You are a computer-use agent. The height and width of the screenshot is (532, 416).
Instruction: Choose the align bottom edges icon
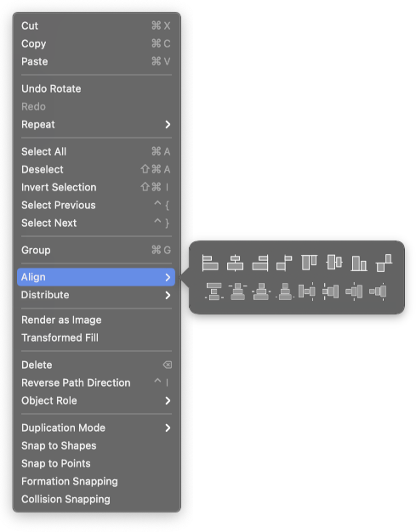point(359,263)
